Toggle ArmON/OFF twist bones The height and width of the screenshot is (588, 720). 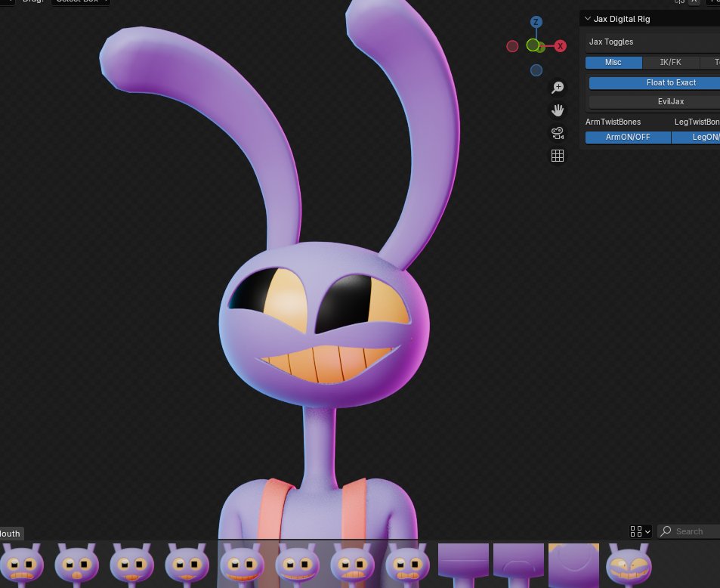click(628, 138)
